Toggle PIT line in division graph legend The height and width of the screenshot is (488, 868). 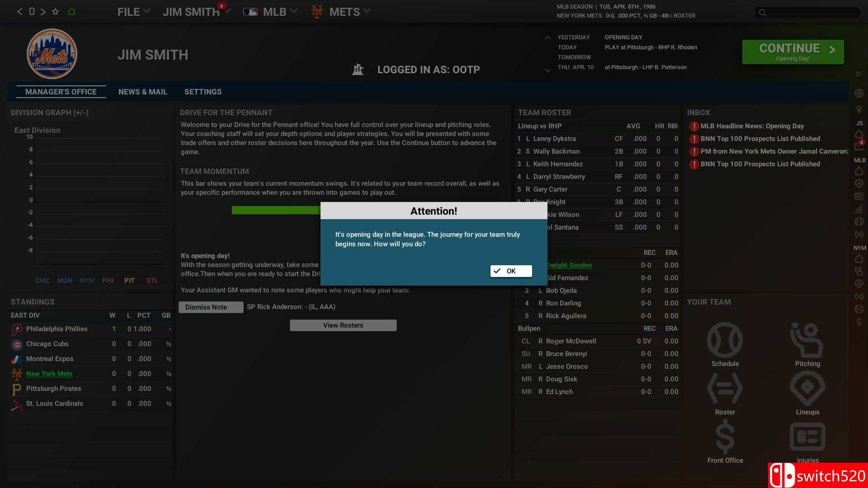pos(129,281)
